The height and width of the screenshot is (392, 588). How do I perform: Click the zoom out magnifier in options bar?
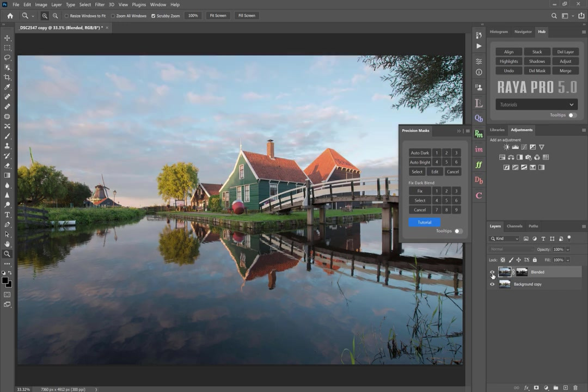[55, 16]
